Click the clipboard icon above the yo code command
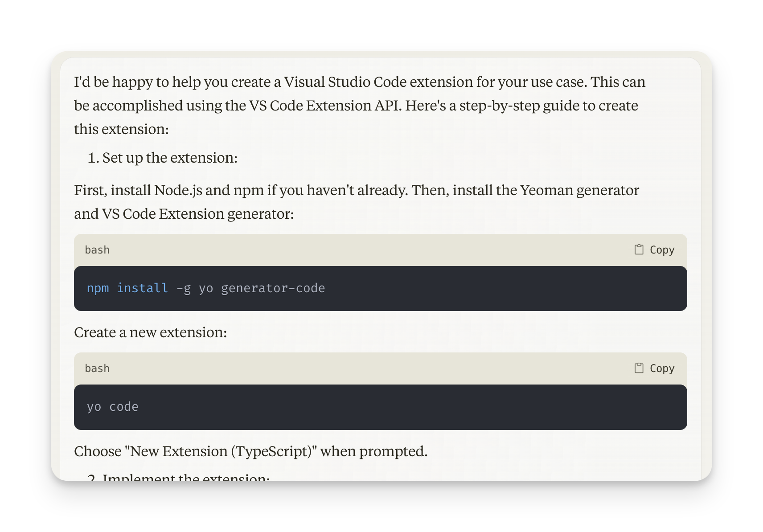The image size is (763, 532). click(x=639, y=368)
